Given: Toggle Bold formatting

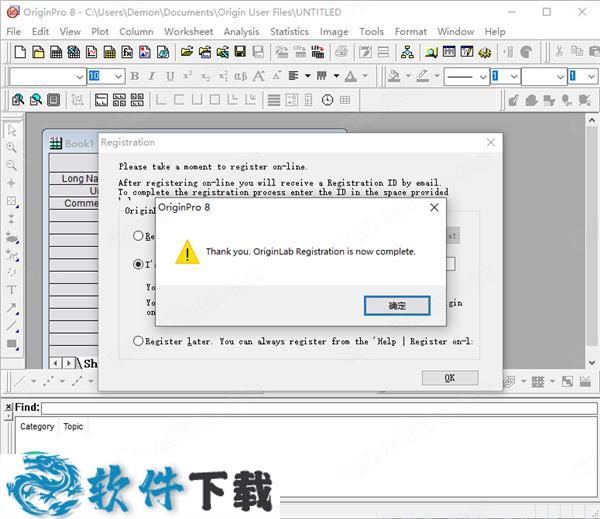Looking at the screenshot, I should 134,76.
